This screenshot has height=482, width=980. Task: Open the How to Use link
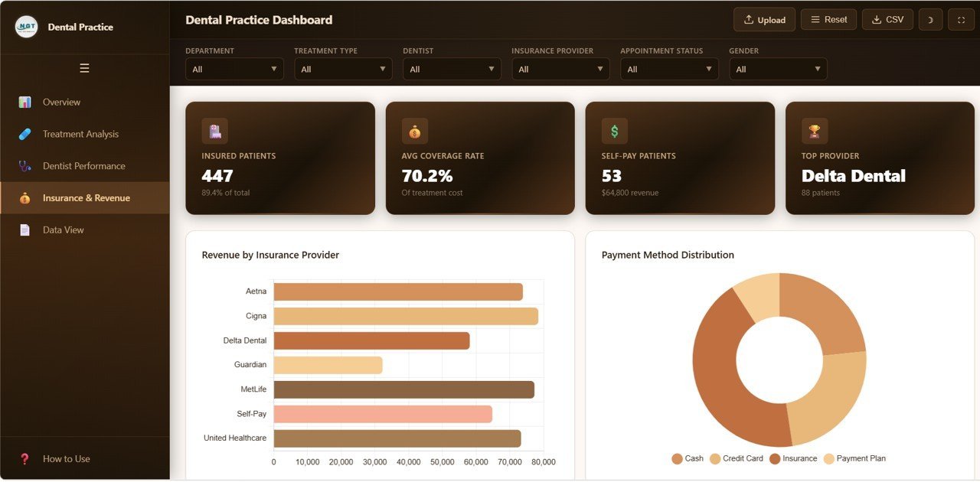(67, 458)
